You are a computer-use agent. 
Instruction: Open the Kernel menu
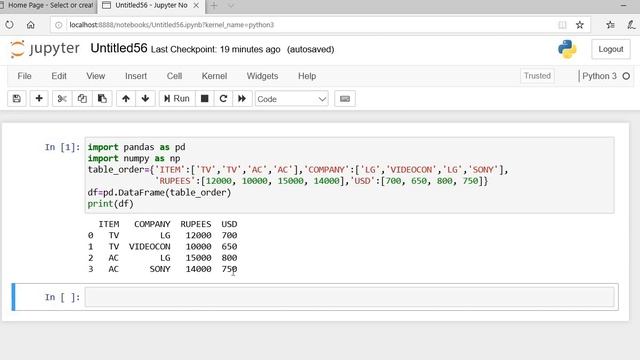click(214, 76)
